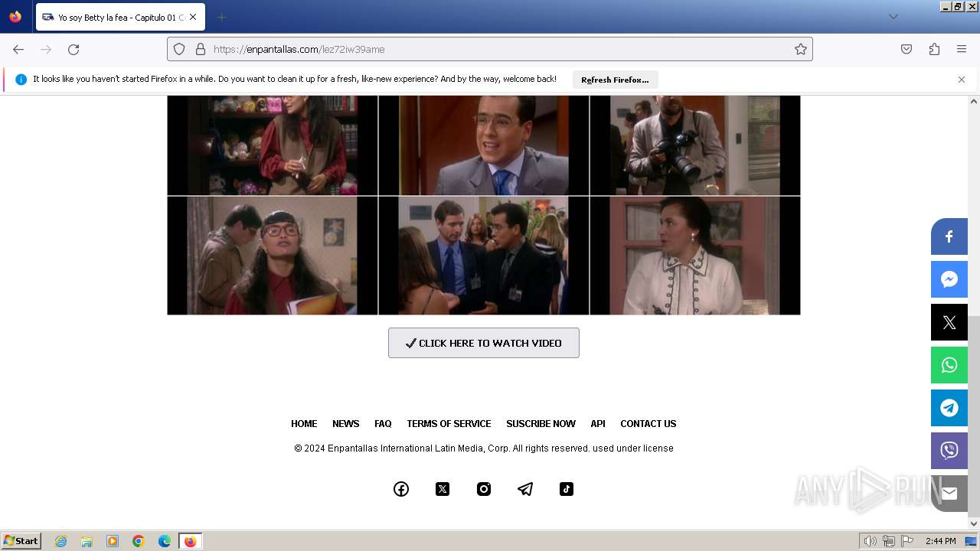Open footer TikTok social icon
Screen dimensions: 980x551
point(567,489)
